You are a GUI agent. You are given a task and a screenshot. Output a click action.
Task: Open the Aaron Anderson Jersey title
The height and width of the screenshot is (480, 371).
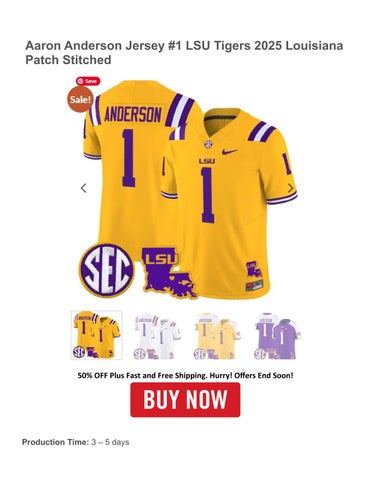184,53
